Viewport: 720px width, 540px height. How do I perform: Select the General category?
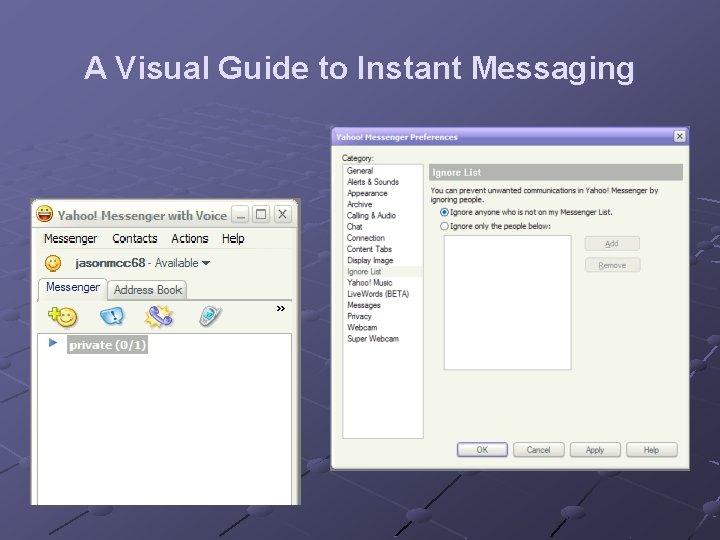[x=360, y=171]
